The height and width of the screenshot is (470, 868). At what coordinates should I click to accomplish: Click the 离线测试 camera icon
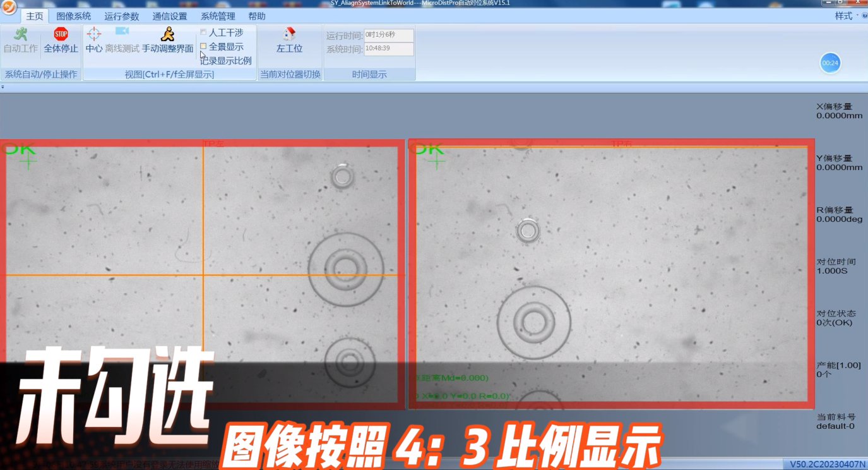coord(122,32)
